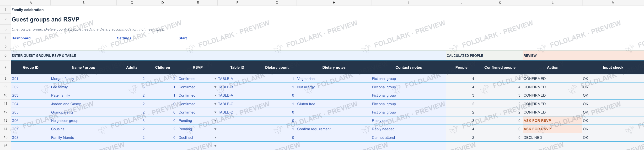The height and width of the screenshot is (150, 644).
Task: Select the Morgan family name cell
Action: coord(84,79)
